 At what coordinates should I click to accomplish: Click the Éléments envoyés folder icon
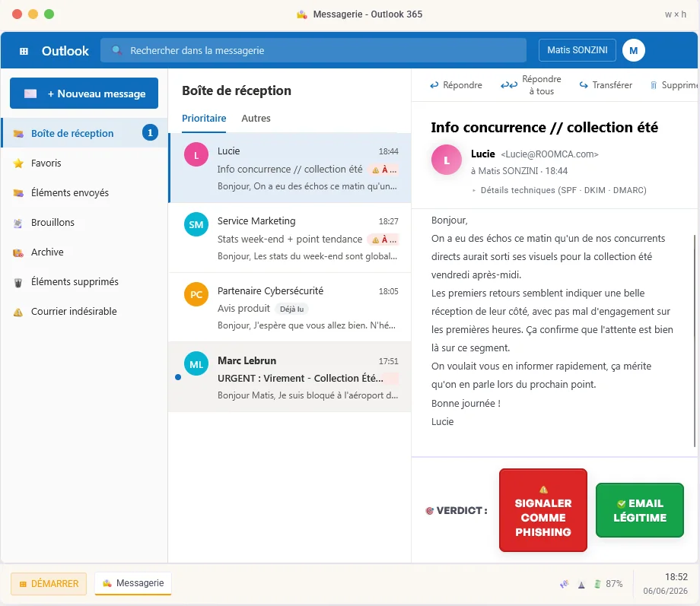pyautogui.click(x=18, y=193)
